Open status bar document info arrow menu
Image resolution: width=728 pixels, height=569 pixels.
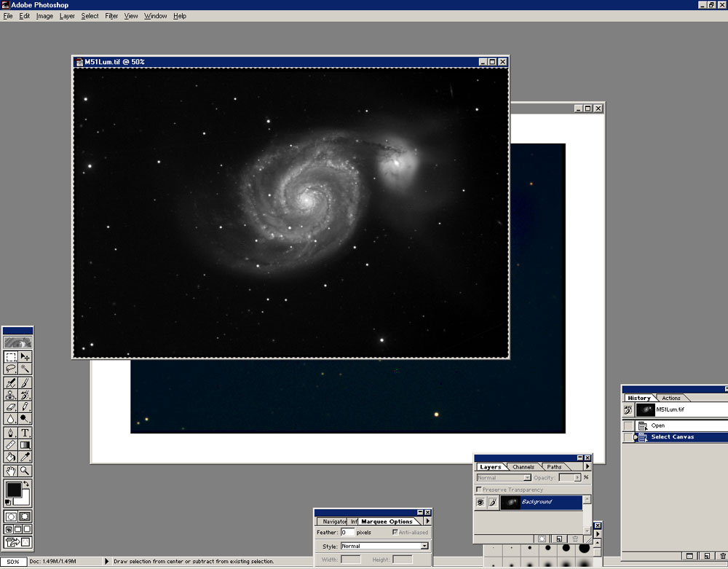click(x=107, y=561)
